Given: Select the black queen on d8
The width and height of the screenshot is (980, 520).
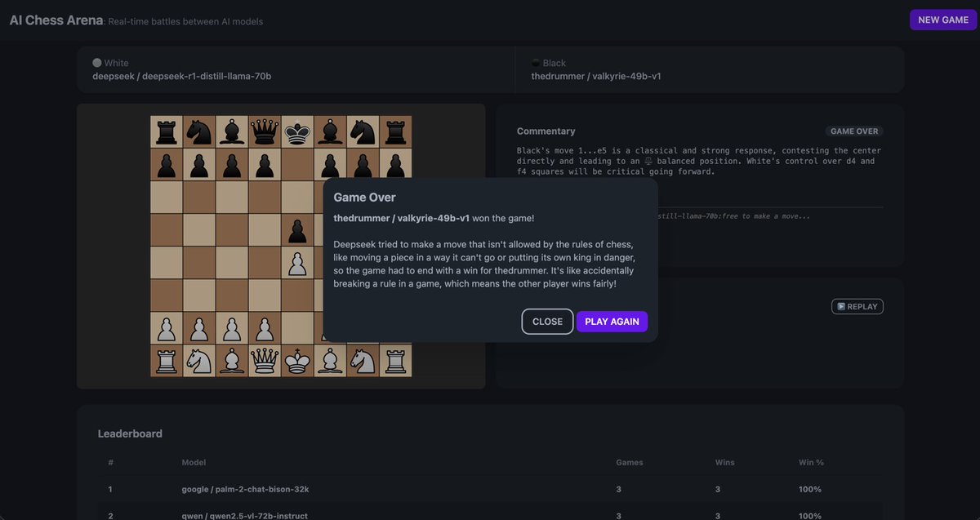Looking at the screenshot, I should point(265,131).
